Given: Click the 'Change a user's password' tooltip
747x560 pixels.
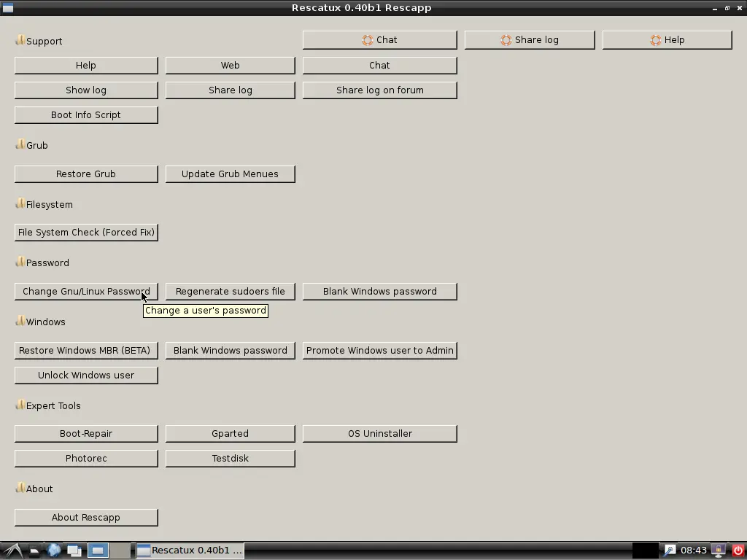Looking at the screenshot, I should click(206, 311).
